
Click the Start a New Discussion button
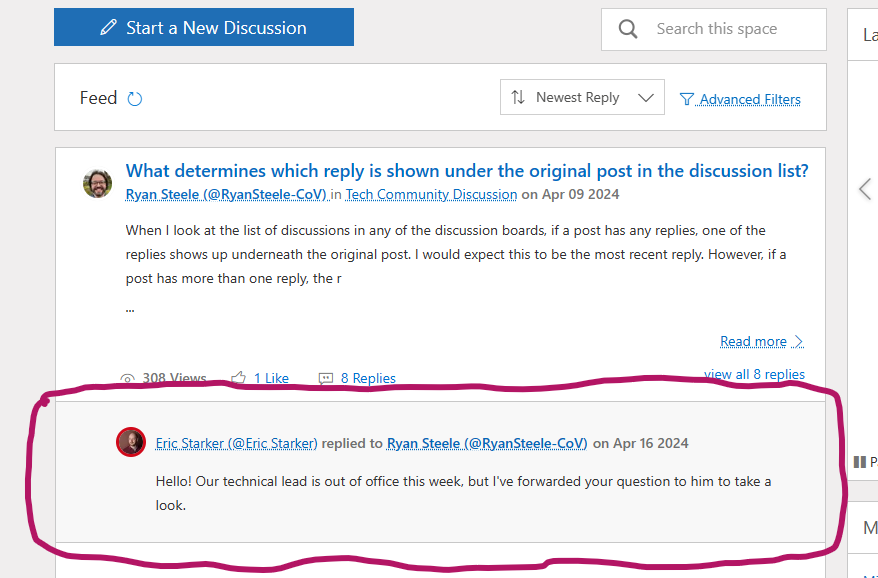point(204,28)
